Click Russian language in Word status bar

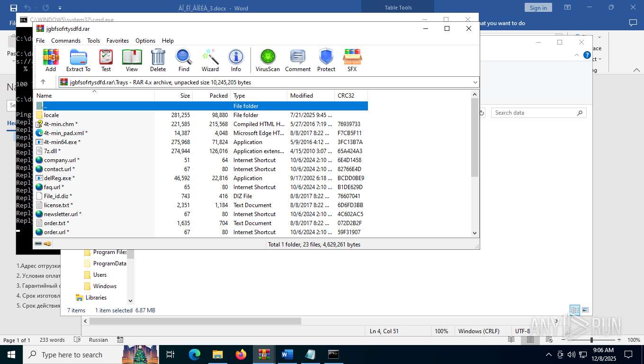coord(98,340)
